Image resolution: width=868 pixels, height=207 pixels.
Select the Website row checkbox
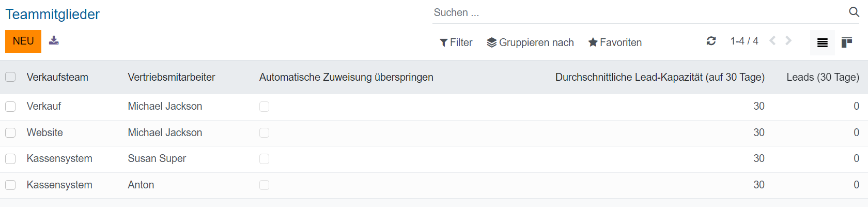click(10, 132)
